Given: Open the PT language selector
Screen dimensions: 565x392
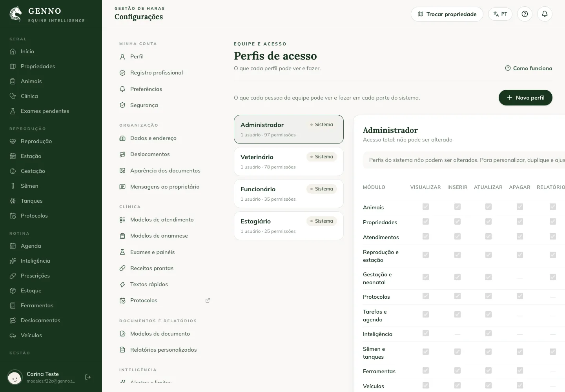Looking at the screenshot, I should [x=500, y=14].
